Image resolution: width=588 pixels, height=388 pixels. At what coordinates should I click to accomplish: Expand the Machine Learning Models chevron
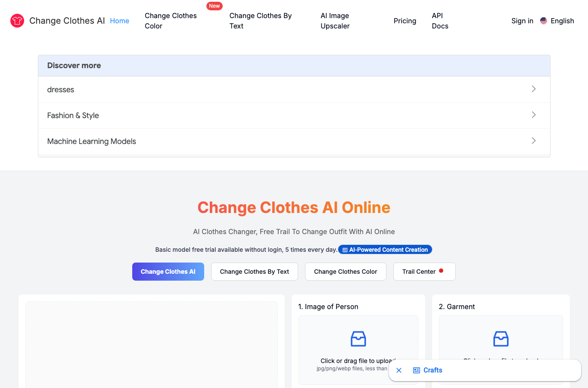[x=534, y=141]
